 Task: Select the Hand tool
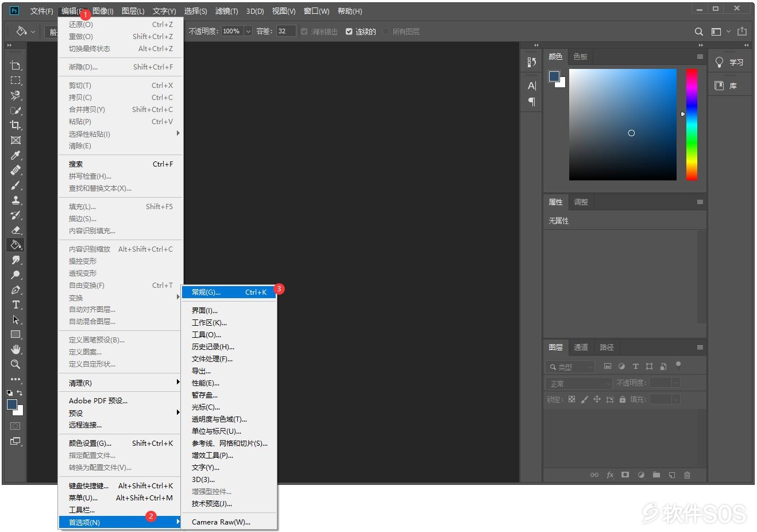click(16, 349)
